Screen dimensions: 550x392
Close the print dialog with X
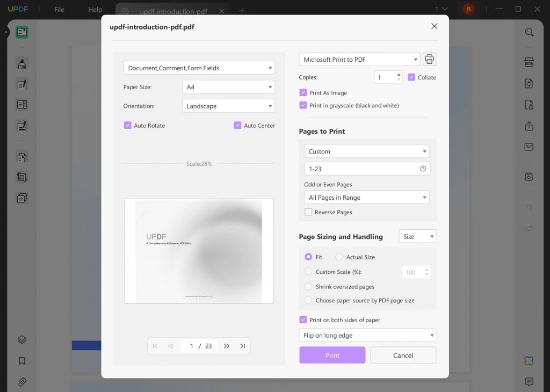click(434, 26)
